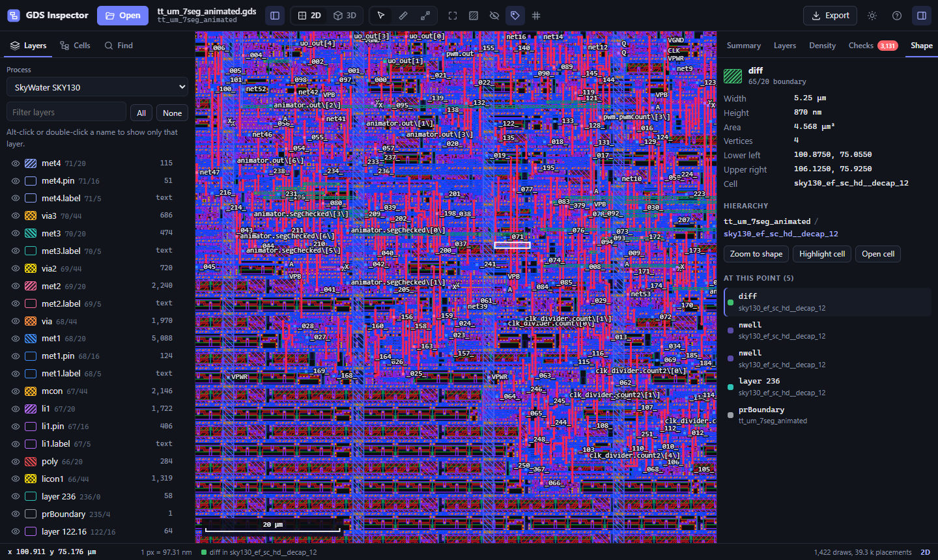Select the net trace path tool

click(425, 16)
